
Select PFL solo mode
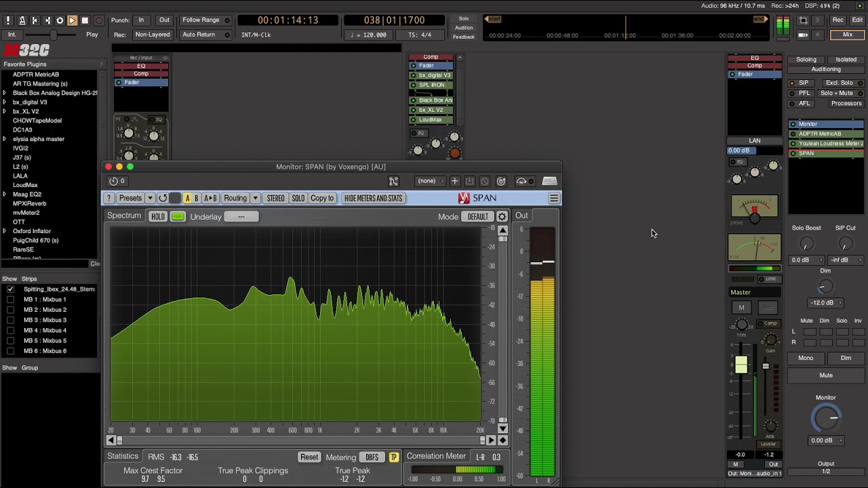[800, 93]
